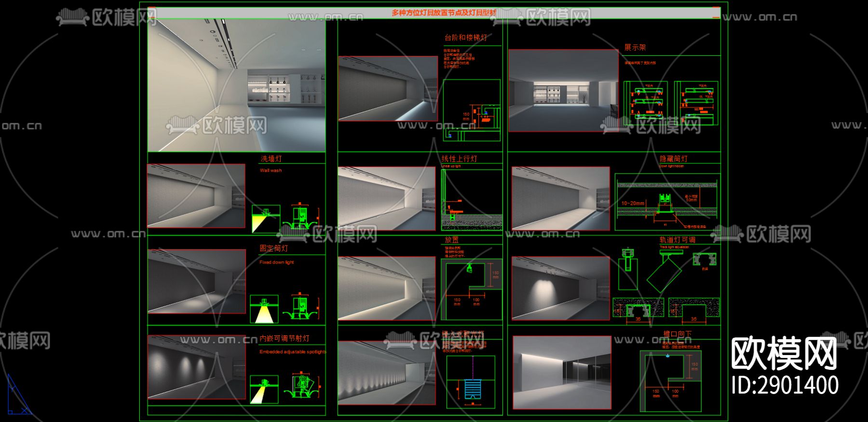
Task: Select the 台阶和楼梯灯 heading
Action: click(466, 38)
